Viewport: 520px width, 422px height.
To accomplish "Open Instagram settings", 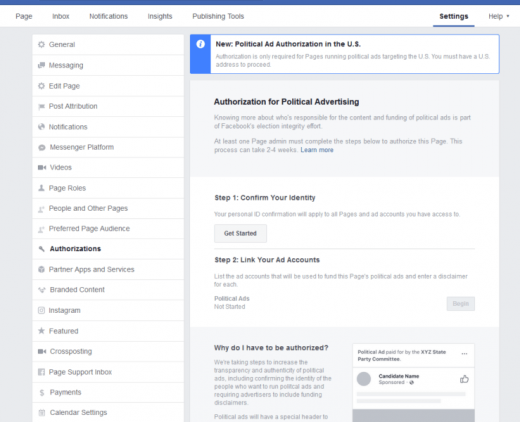I will pos(108,310).
